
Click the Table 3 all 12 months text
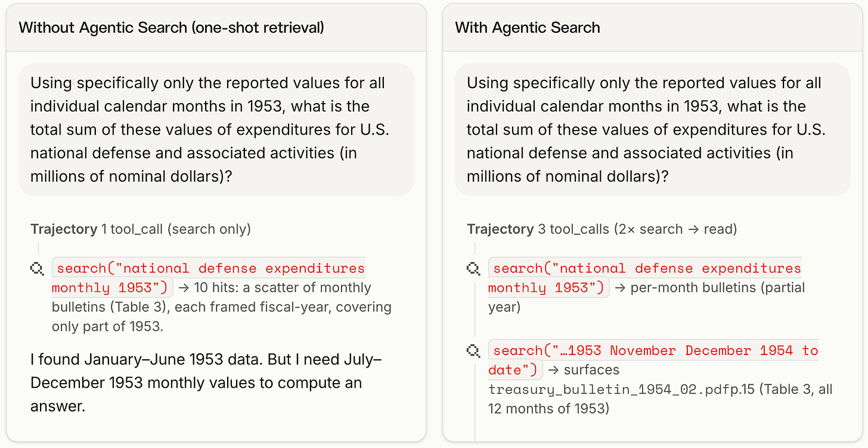click(661, 399)
